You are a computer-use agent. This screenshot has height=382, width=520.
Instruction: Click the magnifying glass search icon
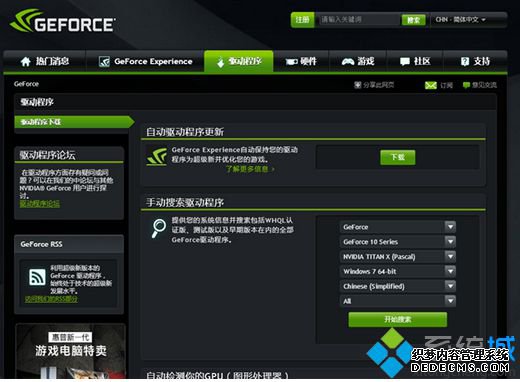(159, 228)
